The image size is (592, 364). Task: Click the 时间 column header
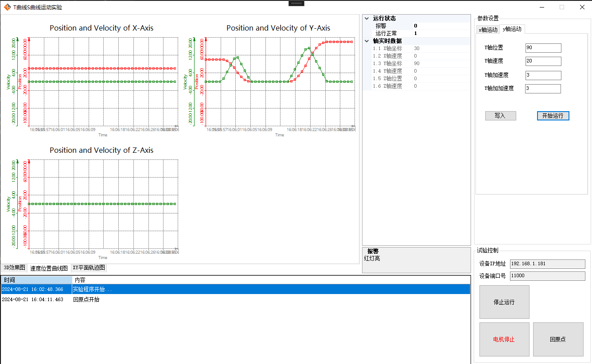click(x=36, y=280)
